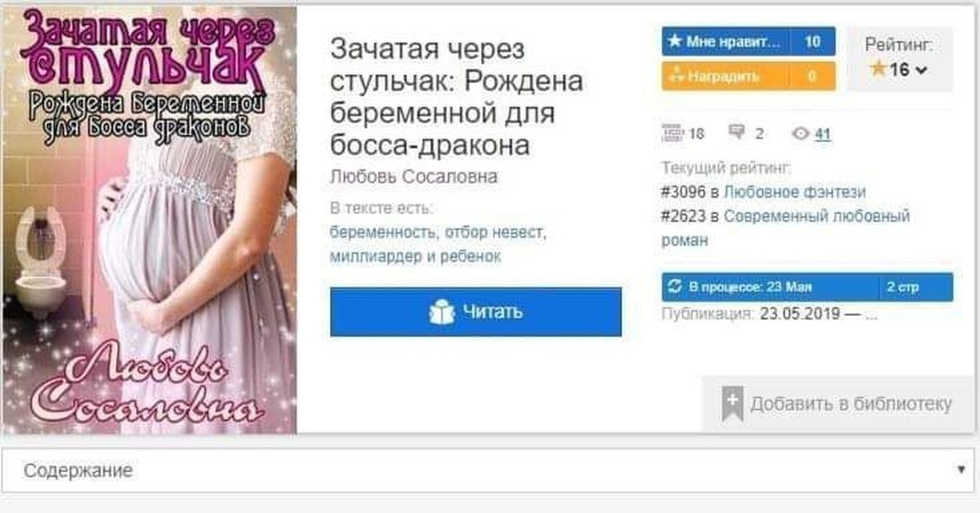The width and height of the screenshot is (980, 513).
Task: Click the comments speech bubble icon
Action: coord(737,133)
